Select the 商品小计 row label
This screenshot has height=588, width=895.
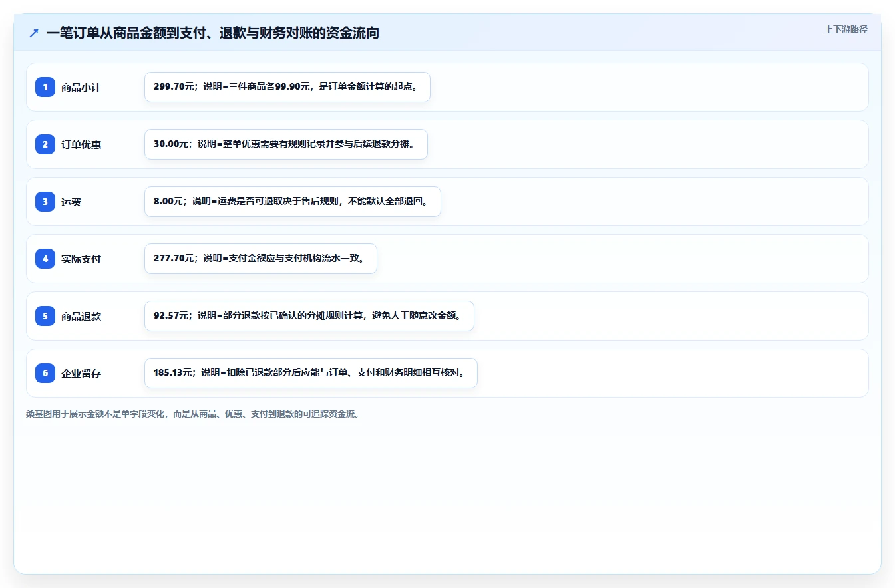point(81,87)
